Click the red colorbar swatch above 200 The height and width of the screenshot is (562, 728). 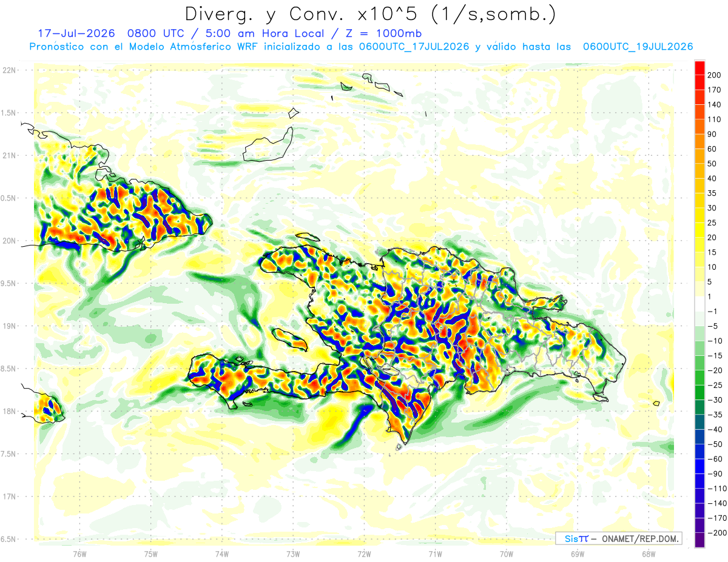coord(699,67)
